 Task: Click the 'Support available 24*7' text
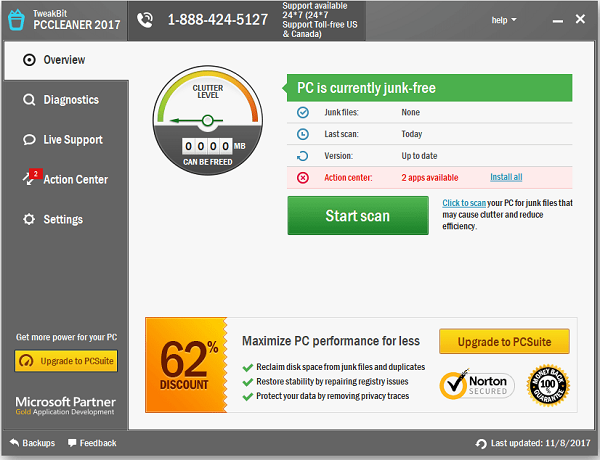[320, 20]
